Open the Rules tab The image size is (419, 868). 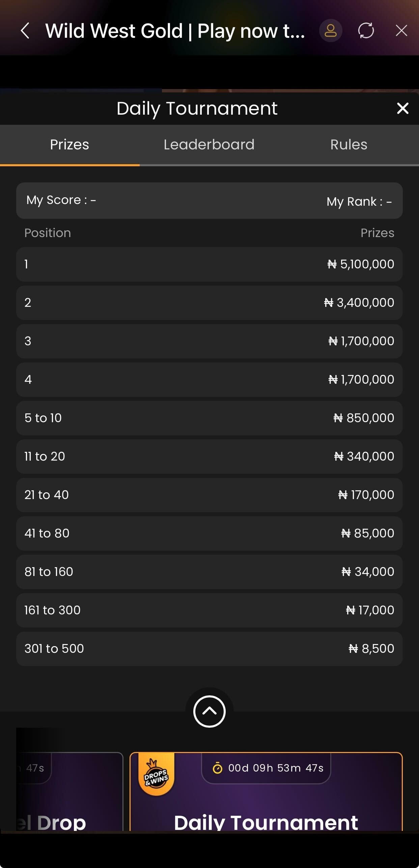click(348, 145)
